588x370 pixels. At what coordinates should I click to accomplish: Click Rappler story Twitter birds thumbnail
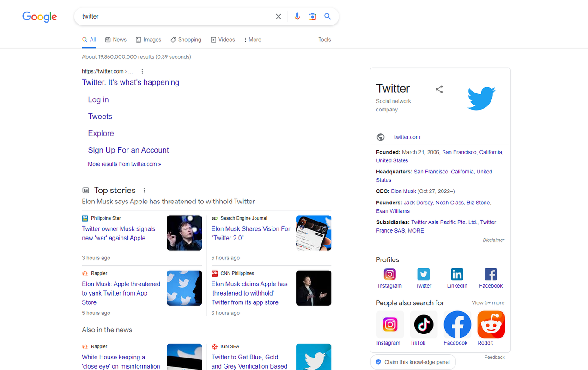[184, 288]
